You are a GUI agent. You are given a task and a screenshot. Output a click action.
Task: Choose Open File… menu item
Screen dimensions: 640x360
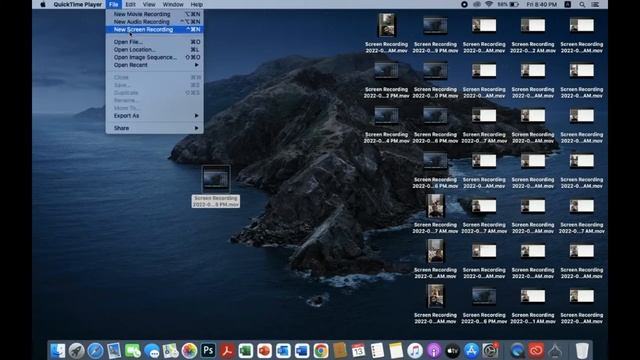click(154, 42)
